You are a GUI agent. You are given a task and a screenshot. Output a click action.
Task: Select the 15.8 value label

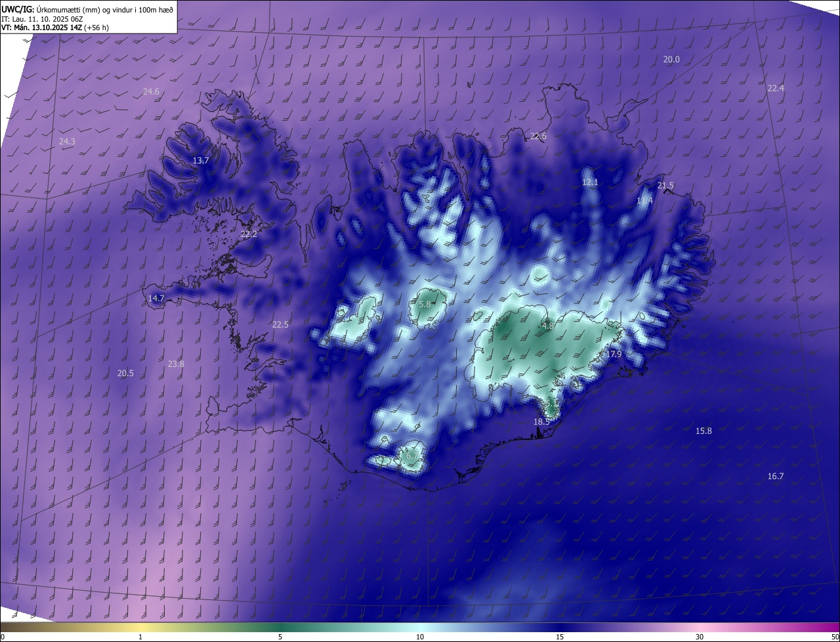(x=703, y=431)
